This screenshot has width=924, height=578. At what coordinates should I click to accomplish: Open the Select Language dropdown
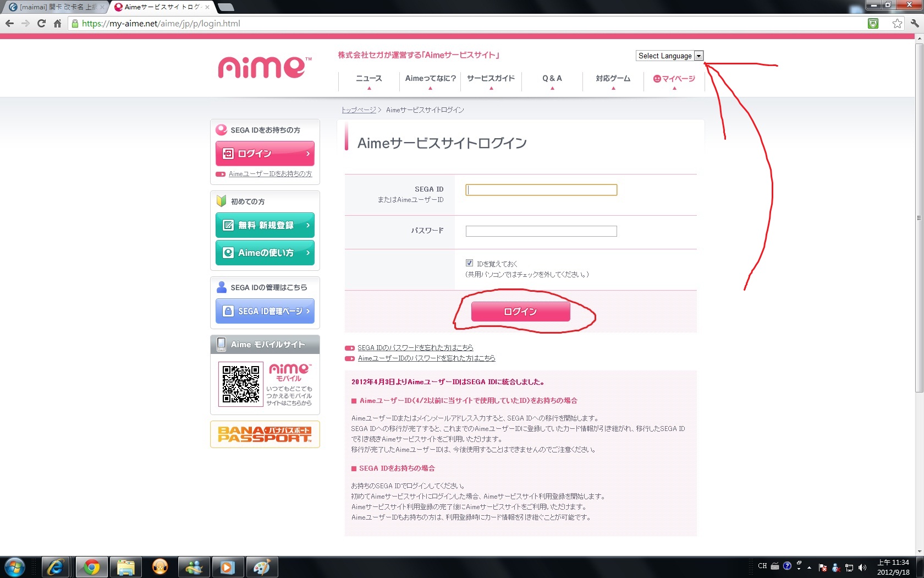(669, 56)
